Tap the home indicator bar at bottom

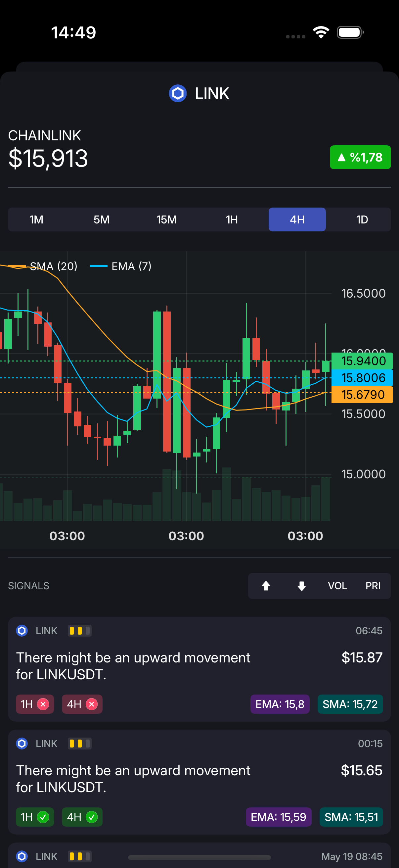199,857
